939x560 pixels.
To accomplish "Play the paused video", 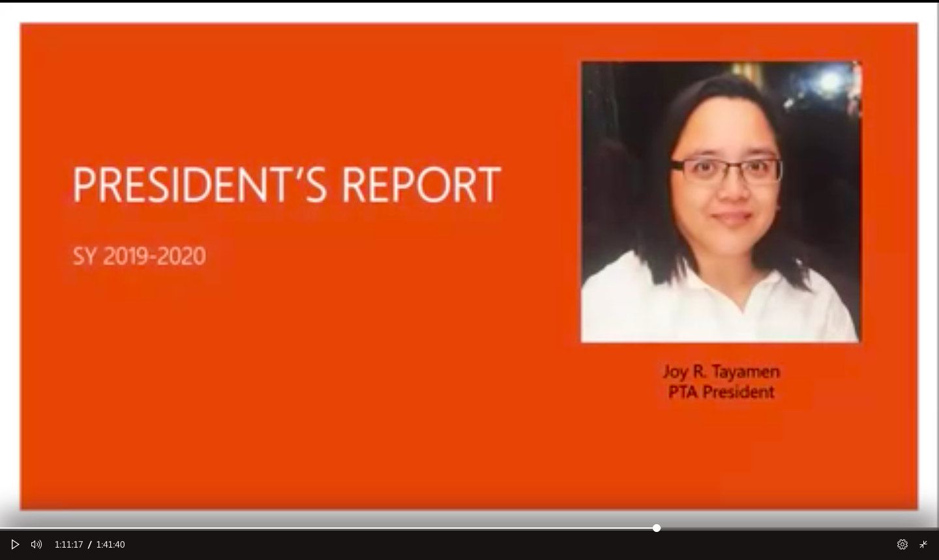I will pyautogui.click(x=15, y=544).
